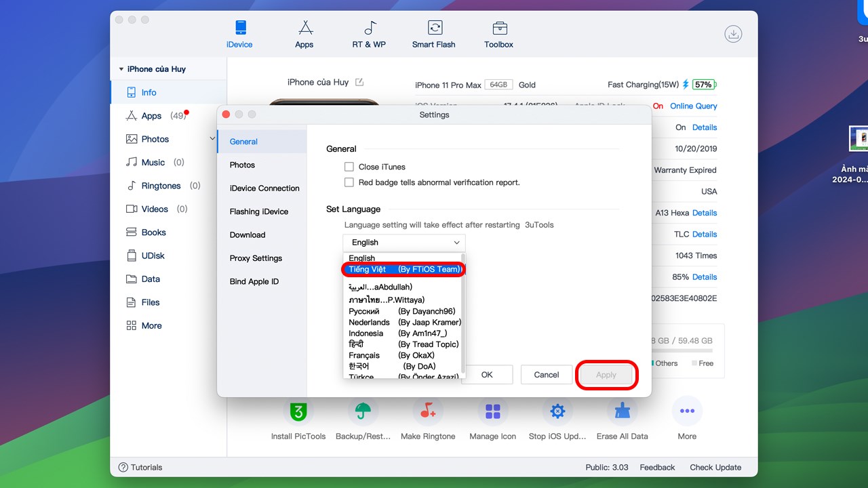Image resolution: width=868 pixels, height=488 pixels.
Task: Select Hindi option in the language list
Action: 402,344
